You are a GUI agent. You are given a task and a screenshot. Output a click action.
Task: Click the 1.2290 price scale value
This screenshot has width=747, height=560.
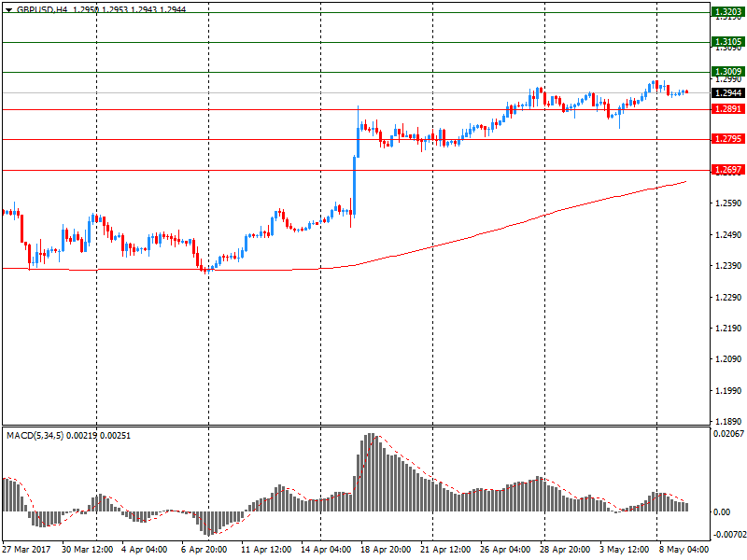728,297
